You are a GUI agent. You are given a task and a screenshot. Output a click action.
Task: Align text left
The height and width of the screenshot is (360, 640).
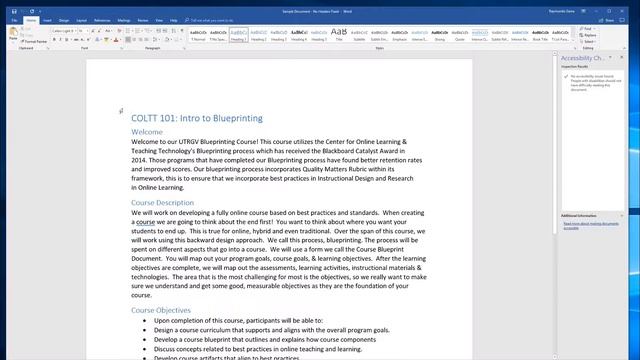[128, 40]
